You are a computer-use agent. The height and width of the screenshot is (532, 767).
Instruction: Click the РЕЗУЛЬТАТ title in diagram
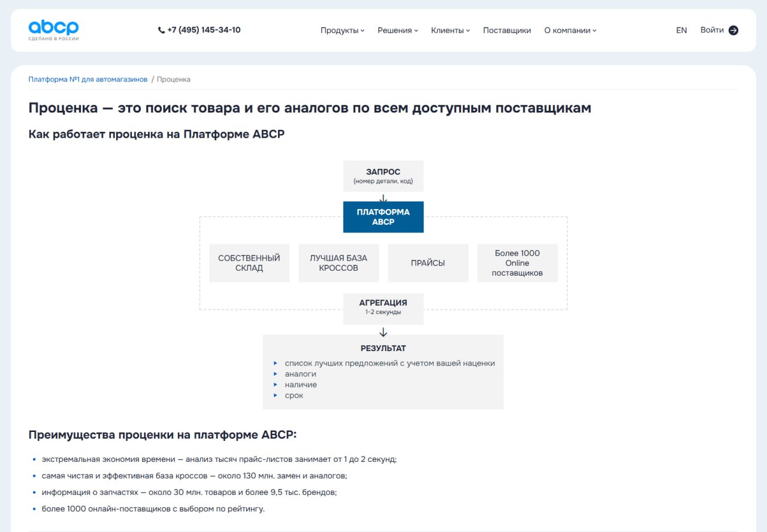pyautogui.click(x=383, y=348)
